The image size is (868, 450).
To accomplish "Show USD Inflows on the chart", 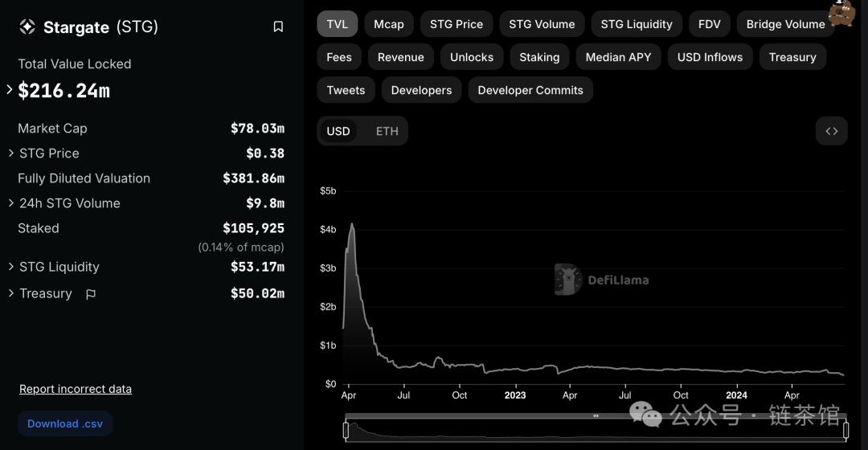I will point(710,57).
